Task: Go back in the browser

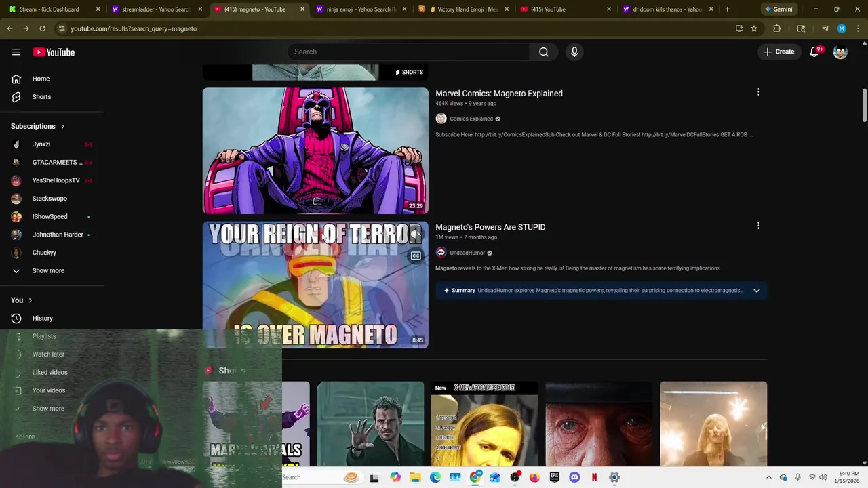Action: click(10, 28)
